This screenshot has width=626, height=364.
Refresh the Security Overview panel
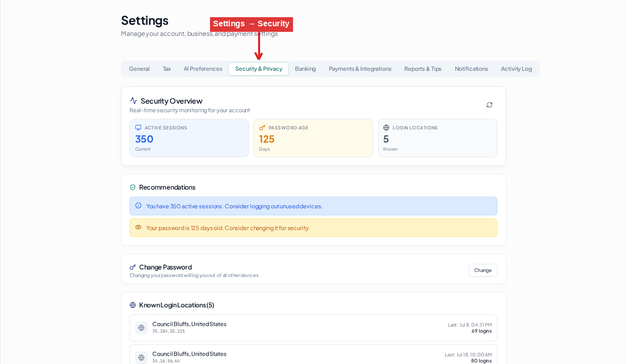tap(489, 105)
